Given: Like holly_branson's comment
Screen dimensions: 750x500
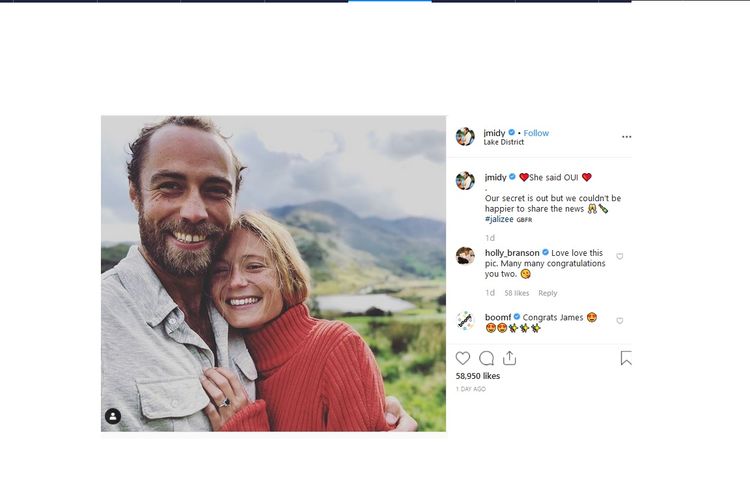Looking at the screenshot, I should [x=620, y=257].
